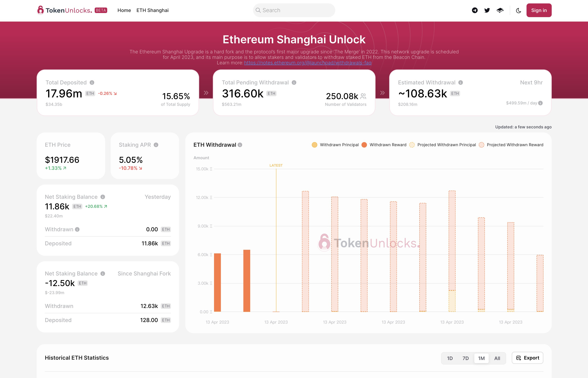Toggle Projected Withdrawn Principal legend item
The image size is (588, 378).
(443, 145)
